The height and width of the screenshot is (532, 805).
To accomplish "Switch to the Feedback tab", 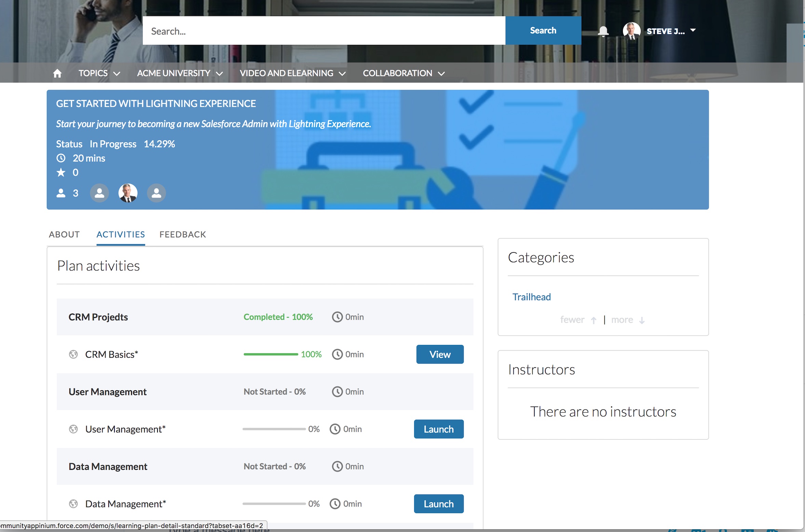I will [x=182, y=235].
